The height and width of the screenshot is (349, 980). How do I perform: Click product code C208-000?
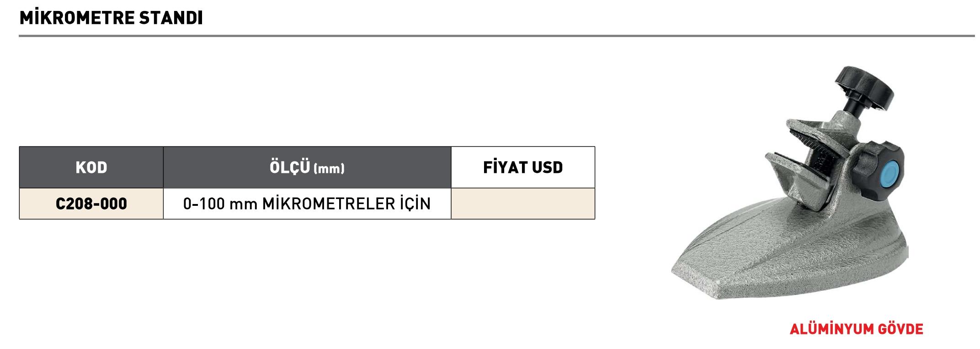tap(91, 204)
